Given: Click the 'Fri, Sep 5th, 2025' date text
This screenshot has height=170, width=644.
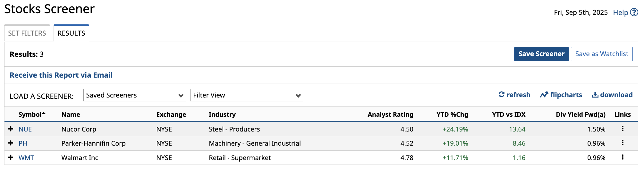Looking at the screenshot, I should coord(581,13).
